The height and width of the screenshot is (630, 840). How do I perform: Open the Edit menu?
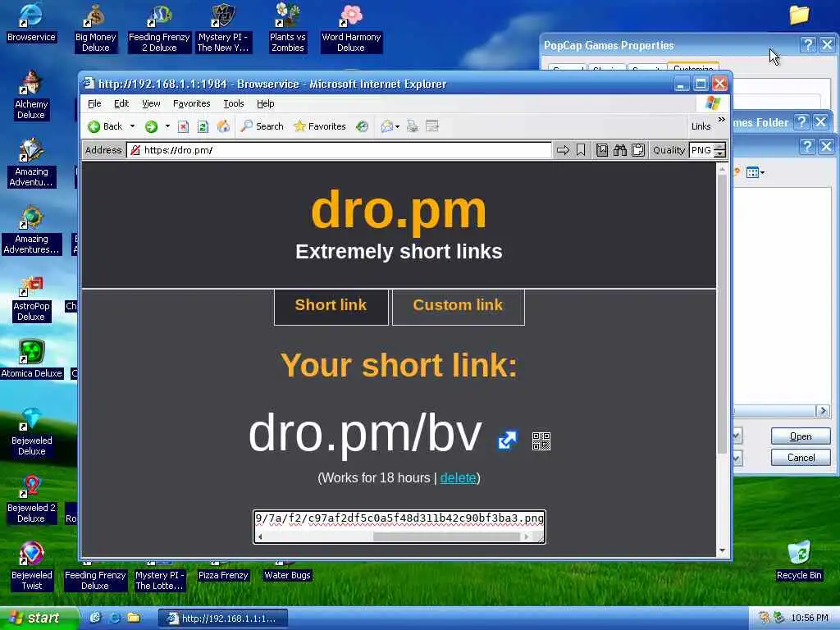click(121, 103)
